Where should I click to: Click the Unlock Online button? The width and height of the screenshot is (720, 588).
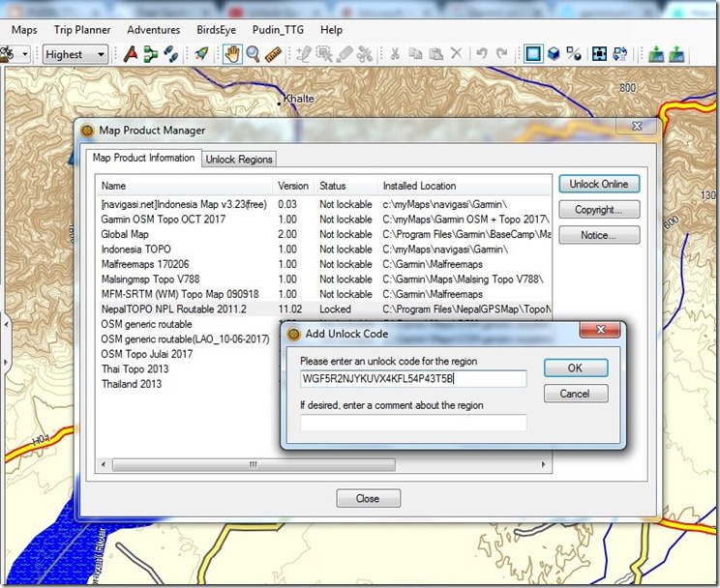(x=599, y=184)
